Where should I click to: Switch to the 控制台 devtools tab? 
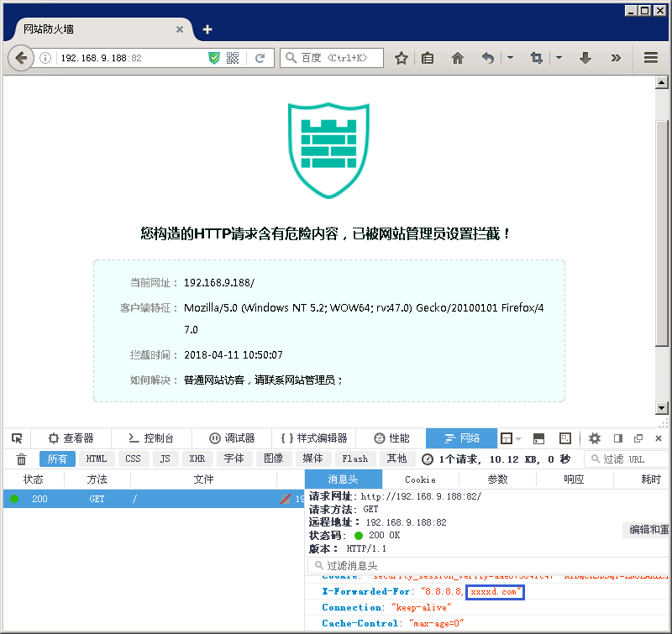click(150, 438)
